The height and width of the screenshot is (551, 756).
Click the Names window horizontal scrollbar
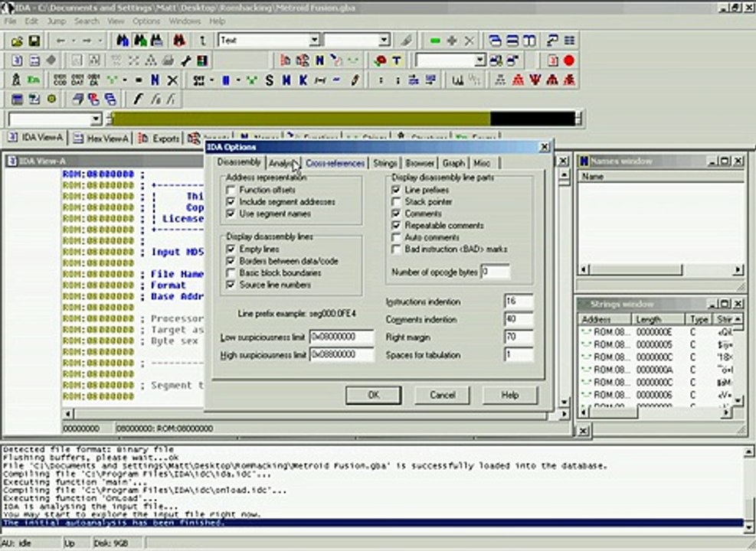tap(660, 270)
